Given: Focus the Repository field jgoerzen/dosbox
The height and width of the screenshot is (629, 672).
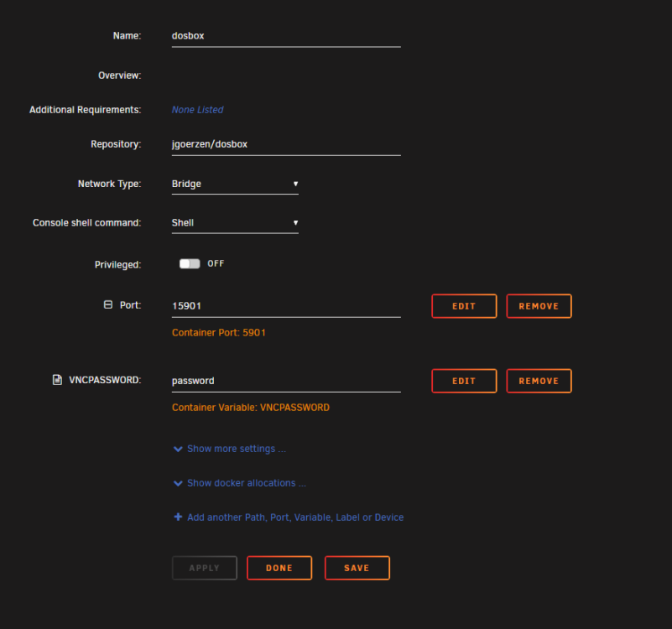Looking at the screenshot, I should (286, 144).
